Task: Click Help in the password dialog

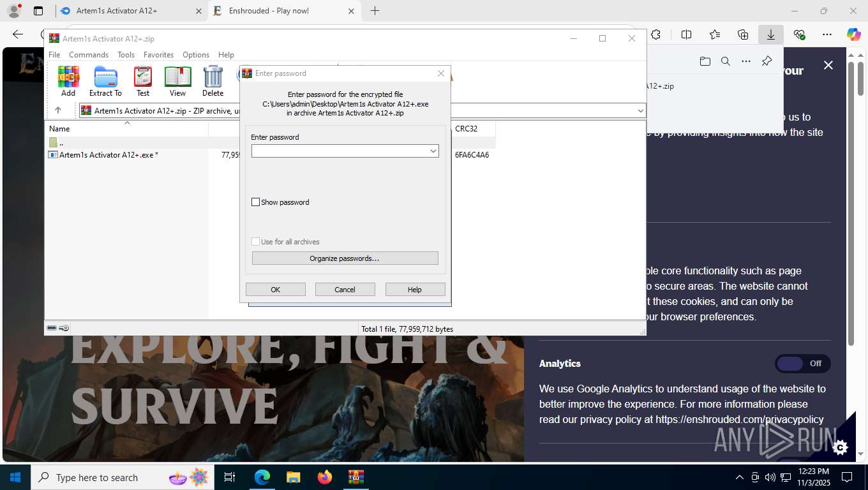Action: (415, 290)
